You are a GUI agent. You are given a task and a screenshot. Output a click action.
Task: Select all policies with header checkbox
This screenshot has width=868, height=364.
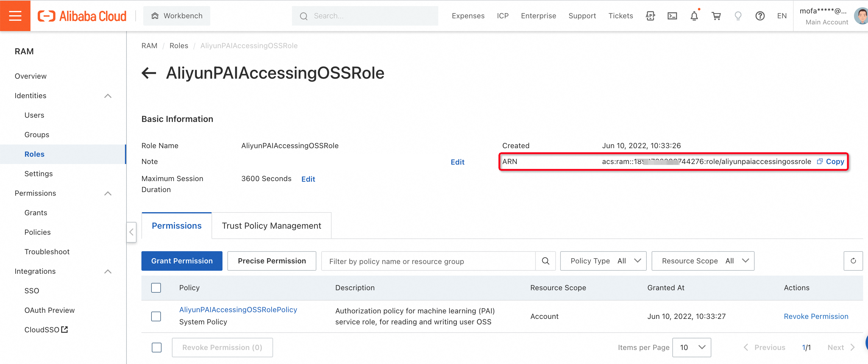tap(156, 288)
